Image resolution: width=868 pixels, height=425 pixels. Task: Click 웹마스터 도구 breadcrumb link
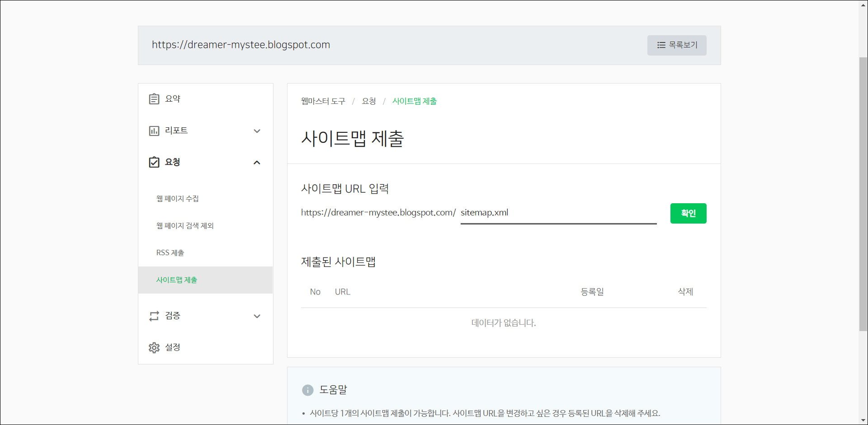click(x=323, y=101)
